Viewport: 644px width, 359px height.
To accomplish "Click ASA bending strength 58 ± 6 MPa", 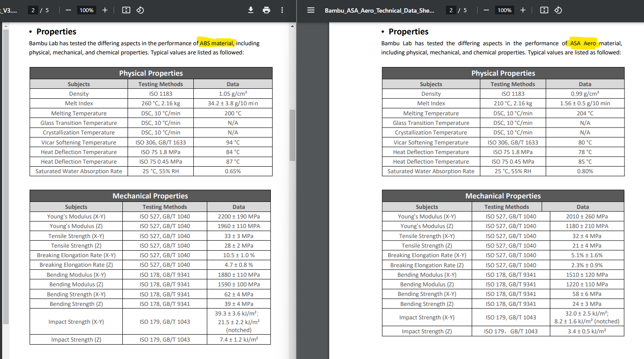I will (x=587, y=294).
